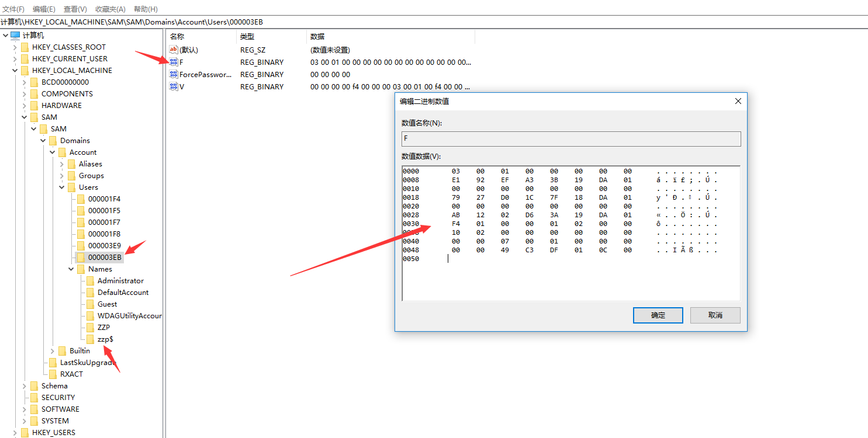Select the Schema key label
Image resolution: width=868 pixels, height=438 pixels.
[54, 385]
